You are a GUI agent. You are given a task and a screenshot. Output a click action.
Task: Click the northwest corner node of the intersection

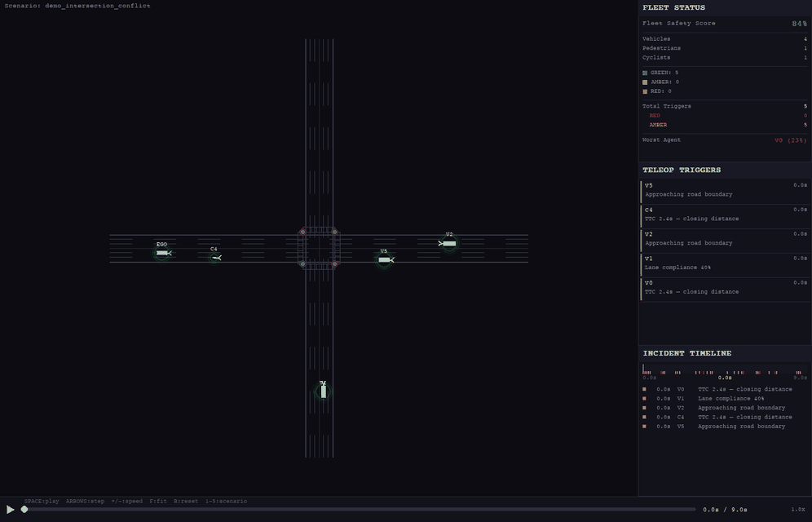[302, 232]
